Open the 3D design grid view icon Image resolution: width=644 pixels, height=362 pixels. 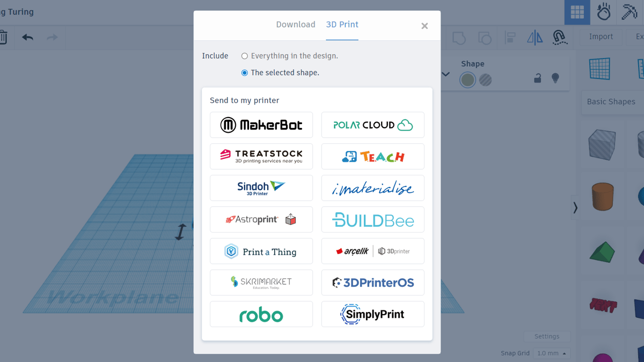pyautogui.click(x=577, y=12)
